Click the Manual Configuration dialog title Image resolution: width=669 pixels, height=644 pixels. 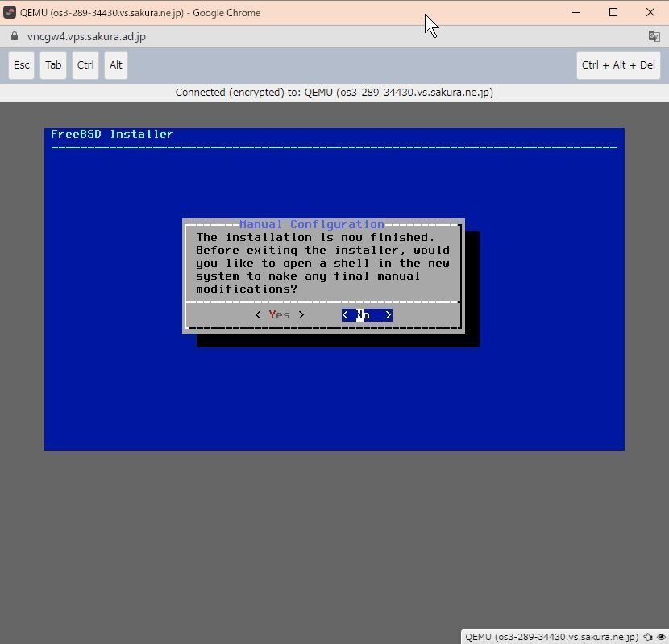pyautogui.click(x=312, y=224)
